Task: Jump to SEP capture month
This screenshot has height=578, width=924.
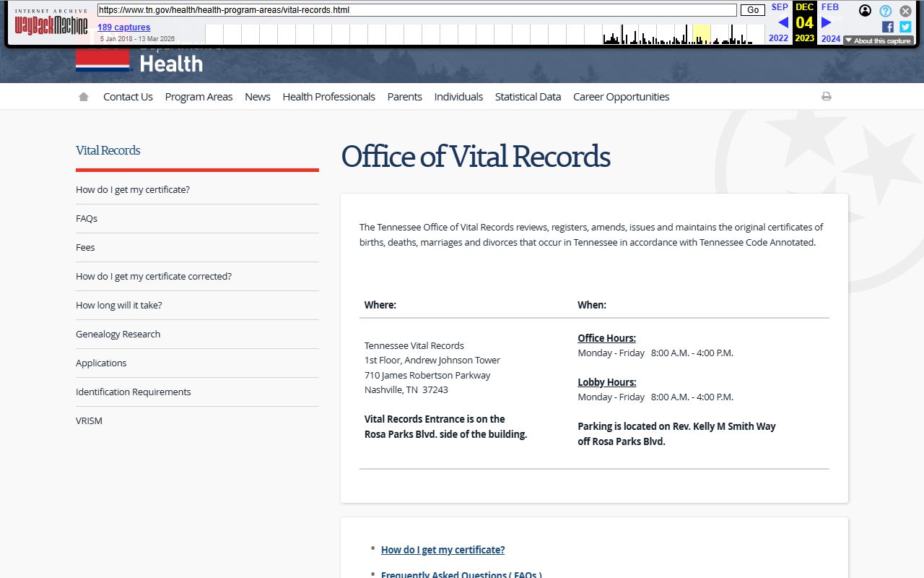Action: [780, 7]
